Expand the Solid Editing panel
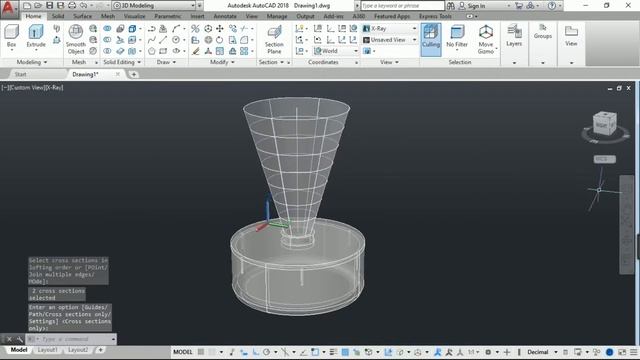The height and width of the screenshot is (360, 640). [x=122, y=62]
